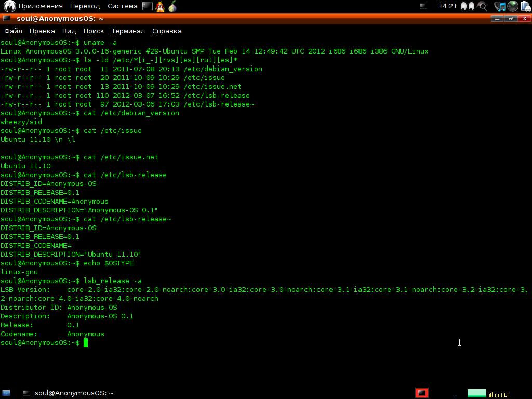The width and height of the screenshot is (532, 399).
Task: Open the Файл menu
Action: (13, 31)
